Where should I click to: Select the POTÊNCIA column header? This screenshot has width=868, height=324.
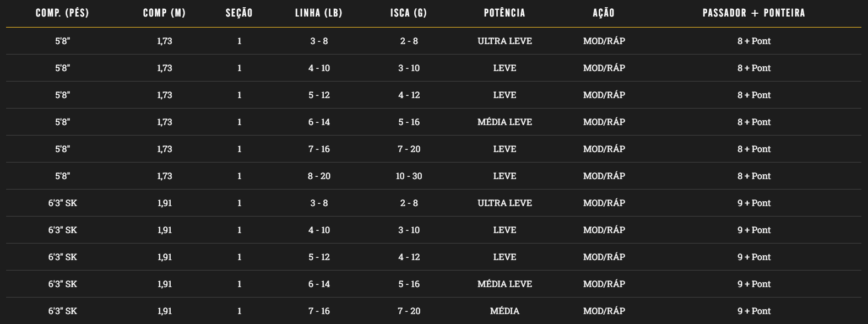click(504, 13)
